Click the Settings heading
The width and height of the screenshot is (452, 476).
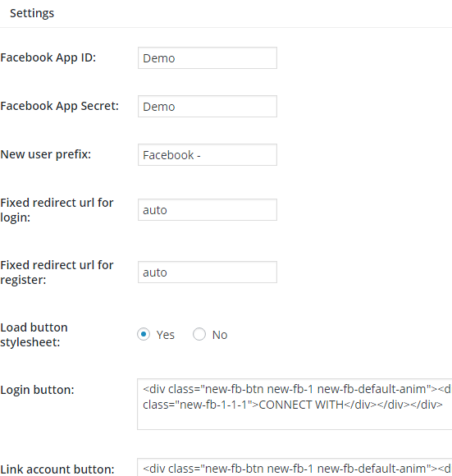pyautogui.click(x=32, y=13)
